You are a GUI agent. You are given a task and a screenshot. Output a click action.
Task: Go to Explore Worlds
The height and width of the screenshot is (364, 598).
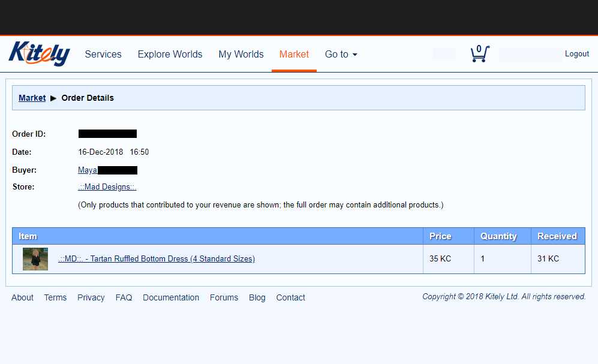(x=170, y=54)
